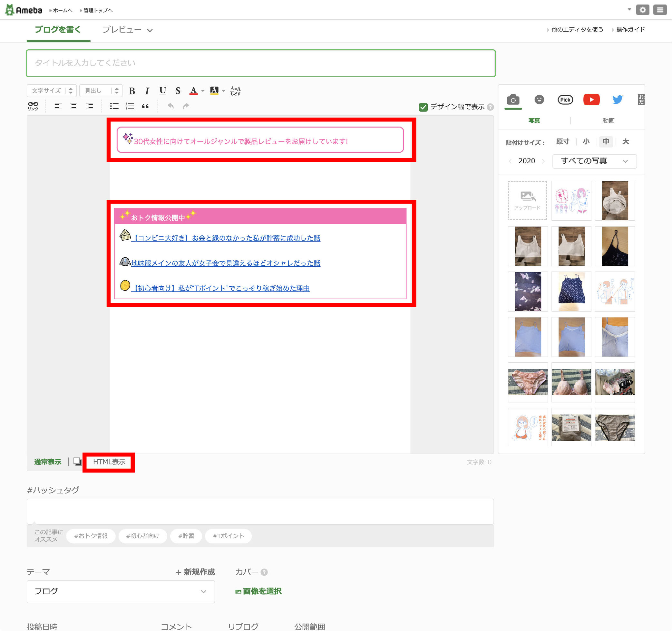Insert a blockquote with the quote icon
This screenshot has width=672, height=631.
(145, 106)
